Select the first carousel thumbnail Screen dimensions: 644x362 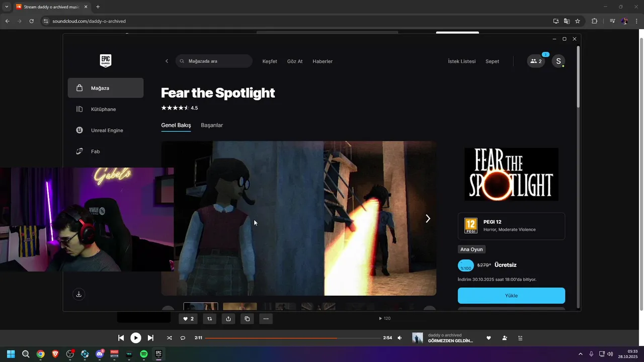tap(201, 307)
